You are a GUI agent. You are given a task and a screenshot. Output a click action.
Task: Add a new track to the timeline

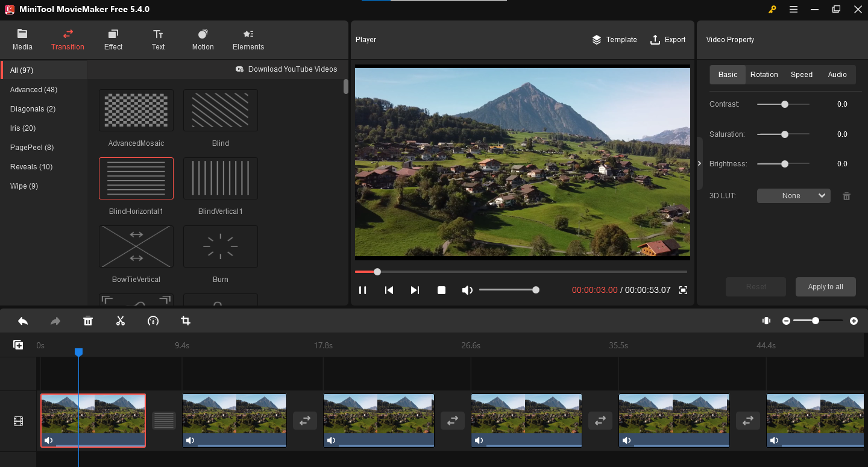(18, 345)
